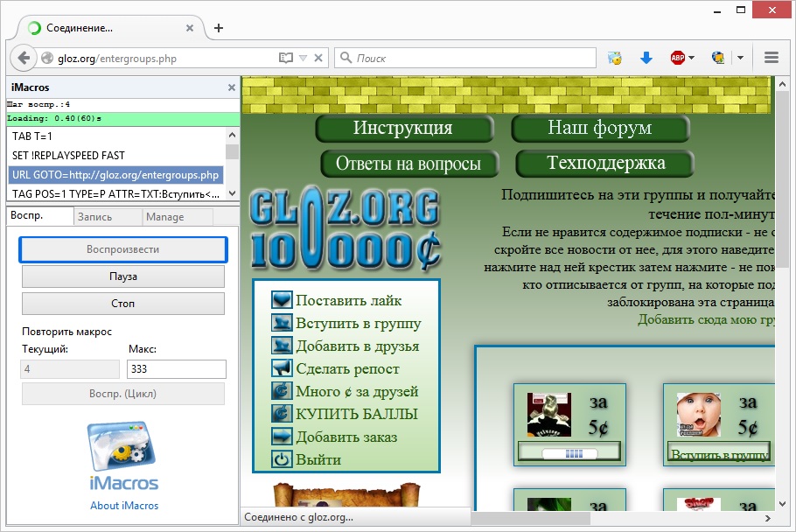Select the TAG POS=1 TYPE=P macro line
Viewport: 796px width, 532px height.
(115, 194)
